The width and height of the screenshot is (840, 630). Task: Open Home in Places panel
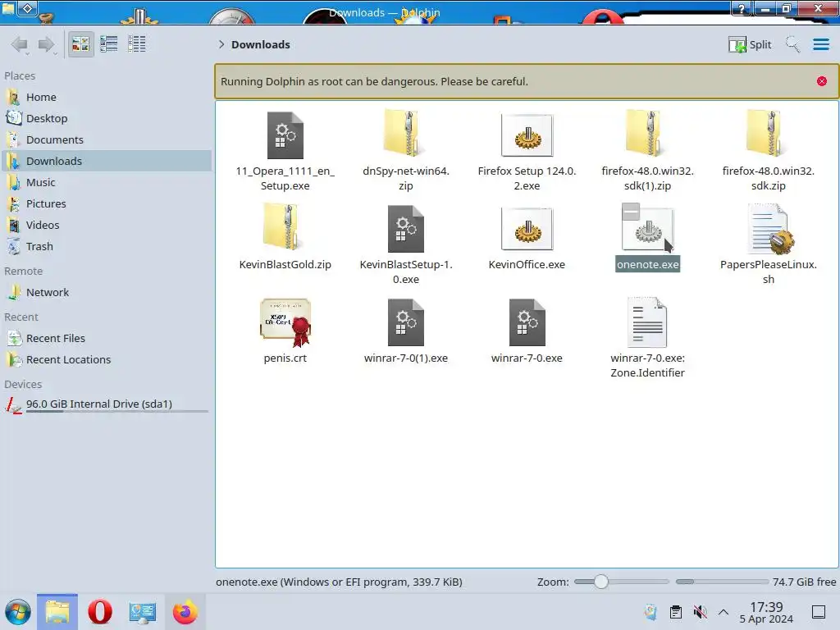tap(107, 97)
